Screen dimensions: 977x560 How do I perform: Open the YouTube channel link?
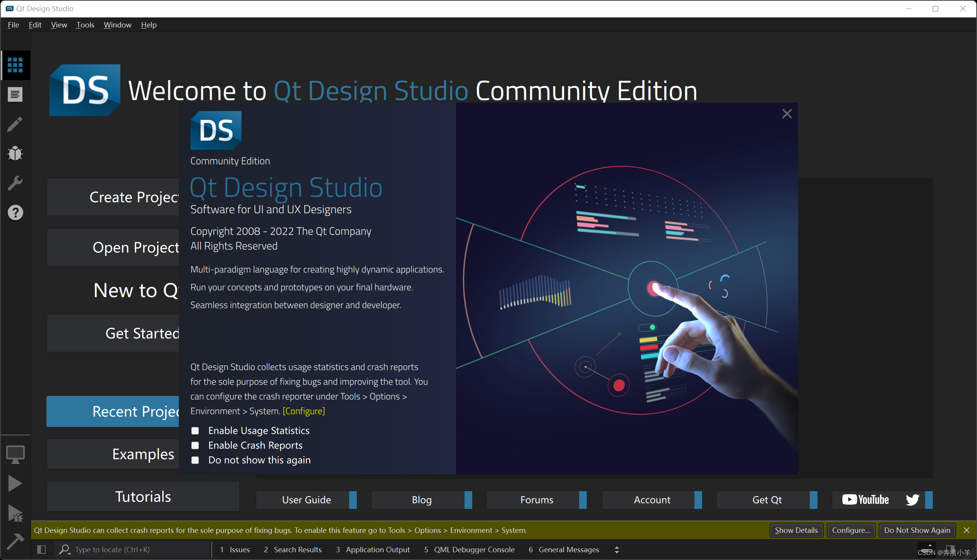pyautogui.click(x=866, y=500)
